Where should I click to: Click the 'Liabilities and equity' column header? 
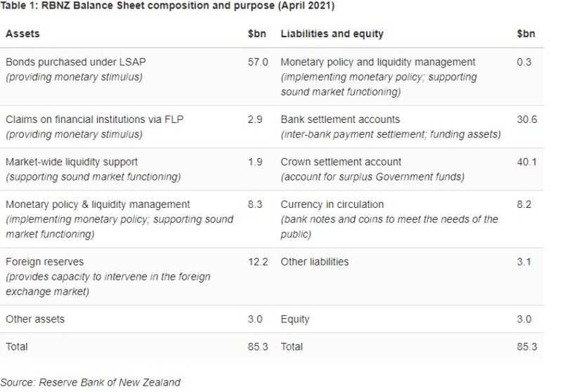pos(332,34)
